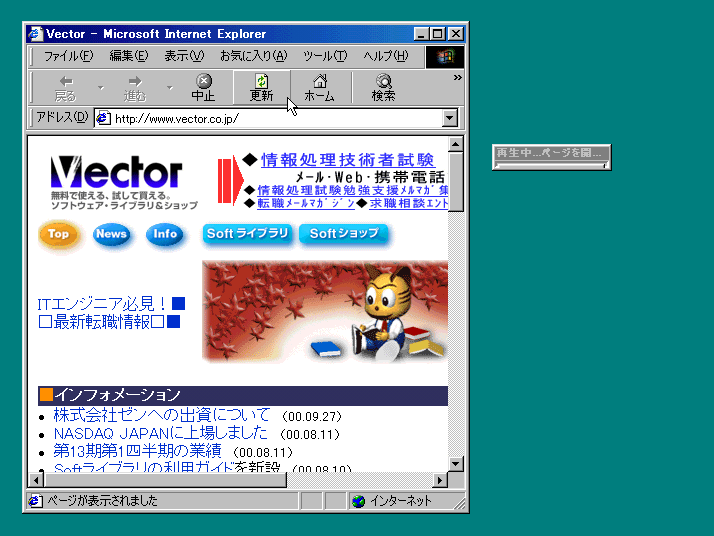Open the 編集(E) menu
714x536 pixels.
(128, 56)
